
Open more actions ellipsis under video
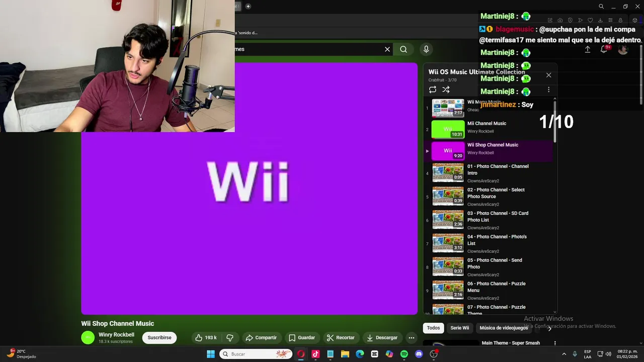point(412,338)
